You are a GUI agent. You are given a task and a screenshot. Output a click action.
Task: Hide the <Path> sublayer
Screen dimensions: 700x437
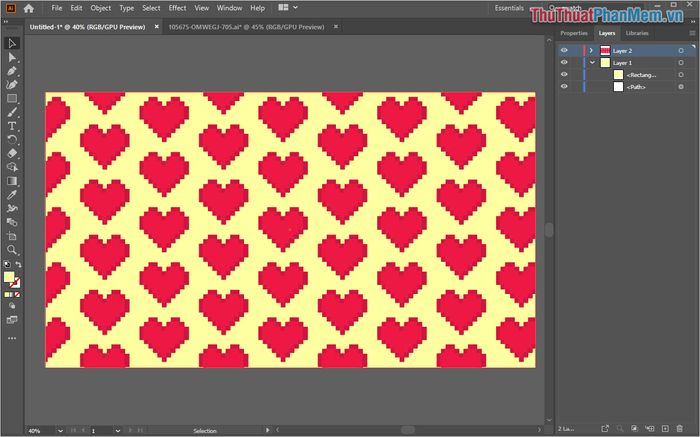(564, 87)
